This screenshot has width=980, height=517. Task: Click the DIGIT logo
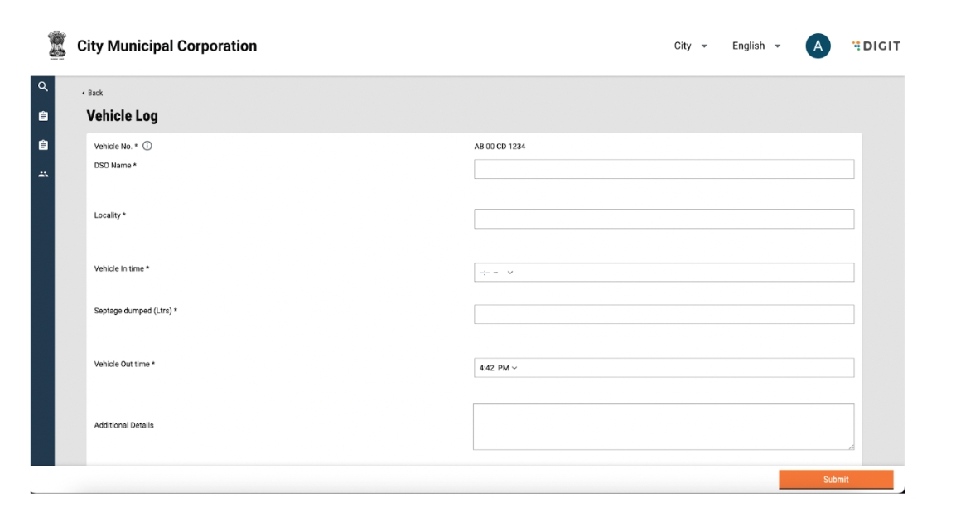click(x=876, y=46)
